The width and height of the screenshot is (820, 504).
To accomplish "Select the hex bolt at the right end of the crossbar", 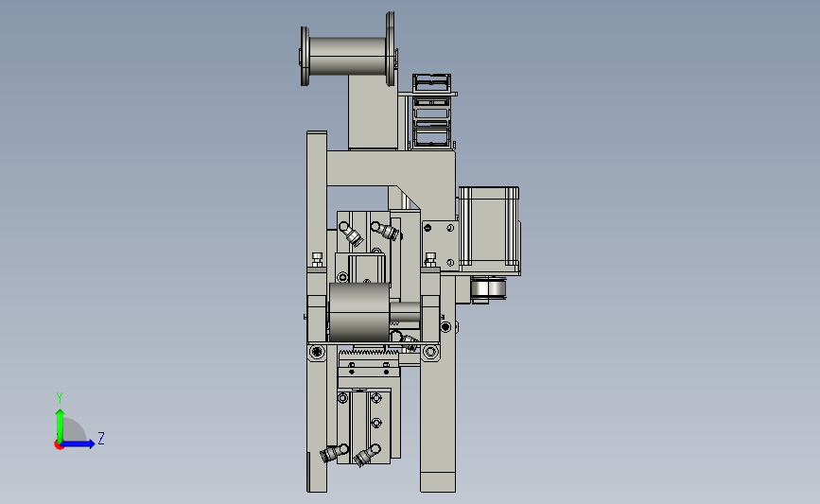I will [430, 352].
